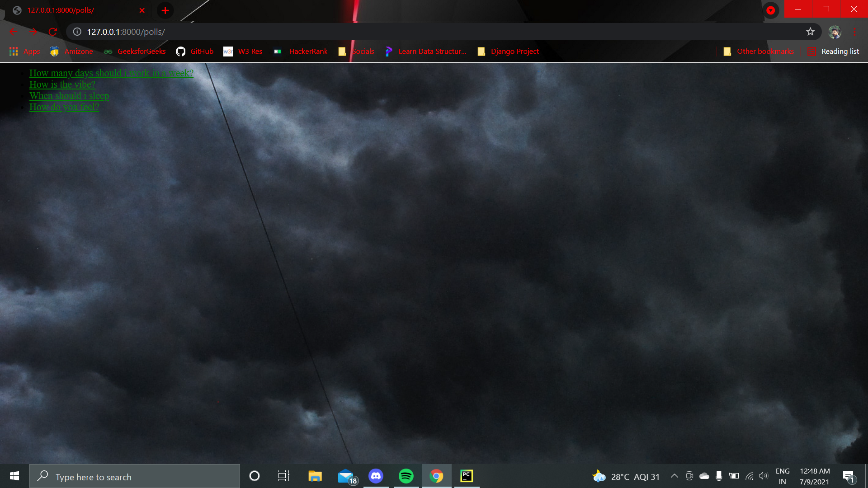Image resolution: width=868 pixels, height=488 pixels.
Task: Click the browser reload button
Action: coord(53,32)
